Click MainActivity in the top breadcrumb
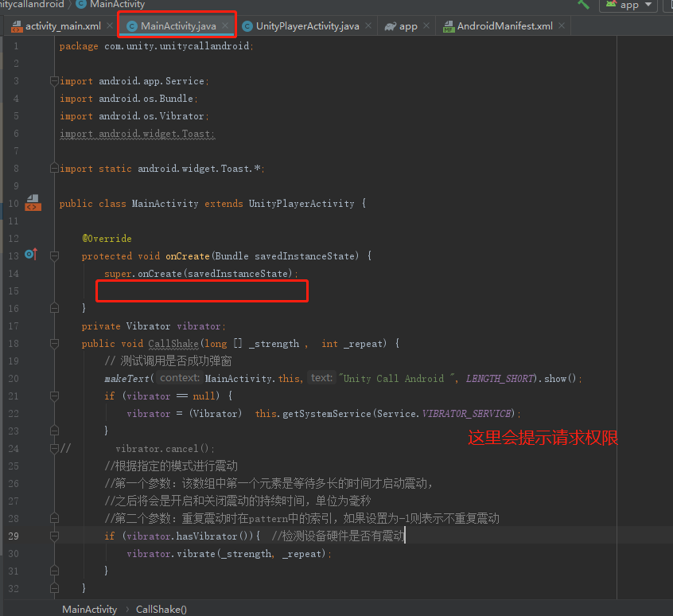The height and width of the screenshot is (616, 673). point(117,4)
